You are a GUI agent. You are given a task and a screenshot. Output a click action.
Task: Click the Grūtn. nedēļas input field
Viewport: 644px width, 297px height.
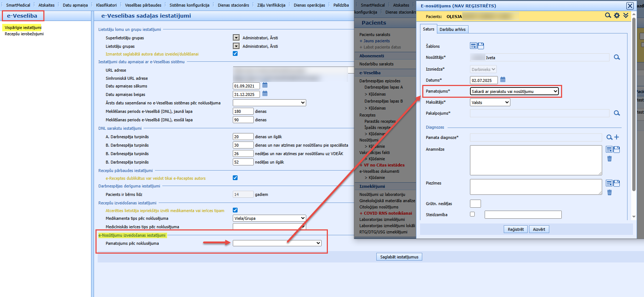pos(475,204)
